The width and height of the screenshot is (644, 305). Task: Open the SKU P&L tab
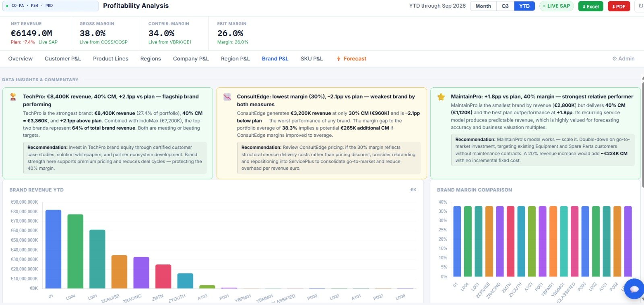tap(312, 59)
